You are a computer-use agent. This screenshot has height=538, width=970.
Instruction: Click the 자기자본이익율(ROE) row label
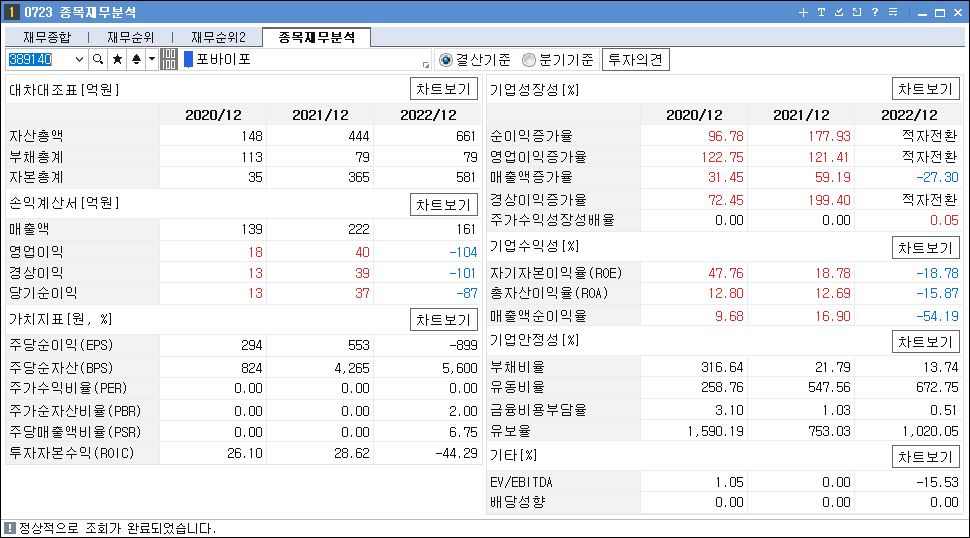pos(556,273)
